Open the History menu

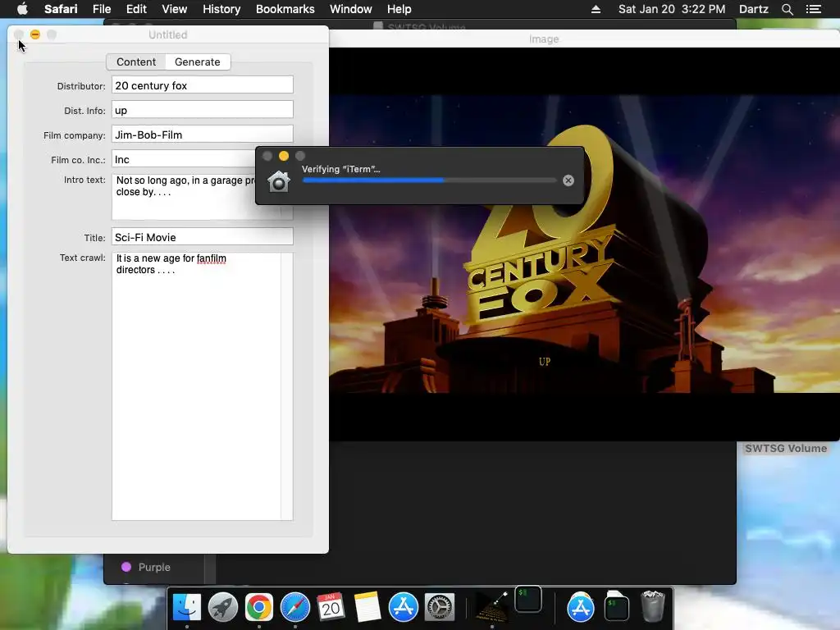(221, 9)
